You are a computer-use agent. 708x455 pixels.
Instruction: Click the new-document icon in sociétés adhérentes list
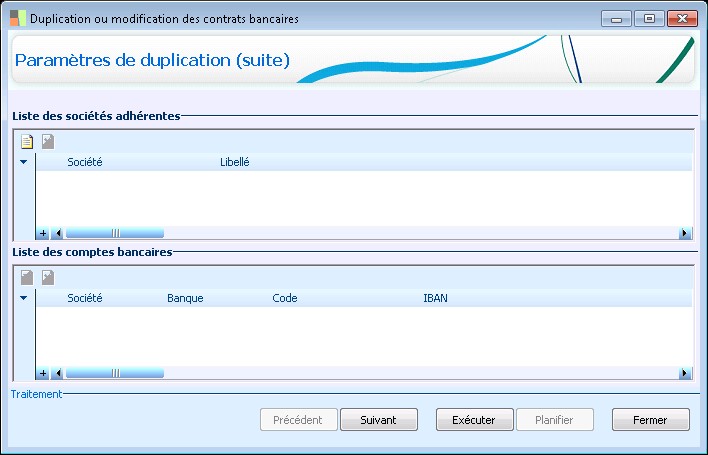(x=27, y=142)
